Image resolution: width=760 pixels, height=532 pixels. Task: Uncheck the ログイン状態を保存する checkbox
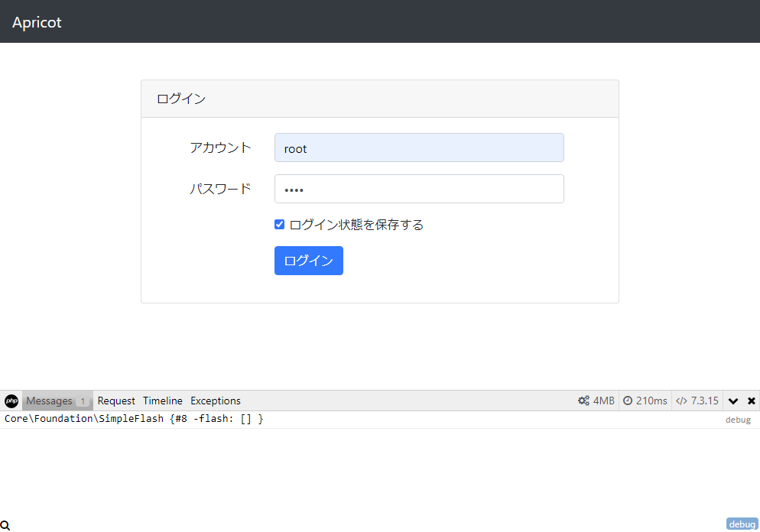point(280,225)
